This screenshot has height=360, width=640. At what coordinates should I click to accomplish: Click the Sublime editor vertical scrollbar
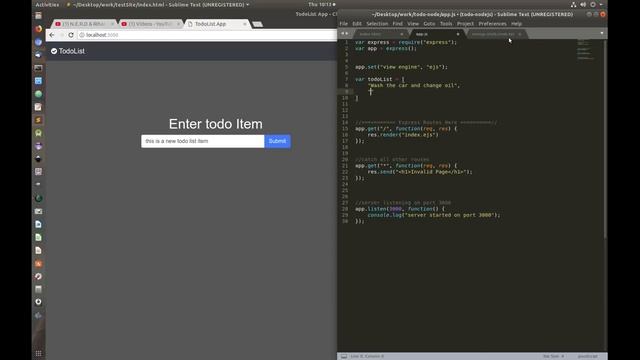point(605,139)
